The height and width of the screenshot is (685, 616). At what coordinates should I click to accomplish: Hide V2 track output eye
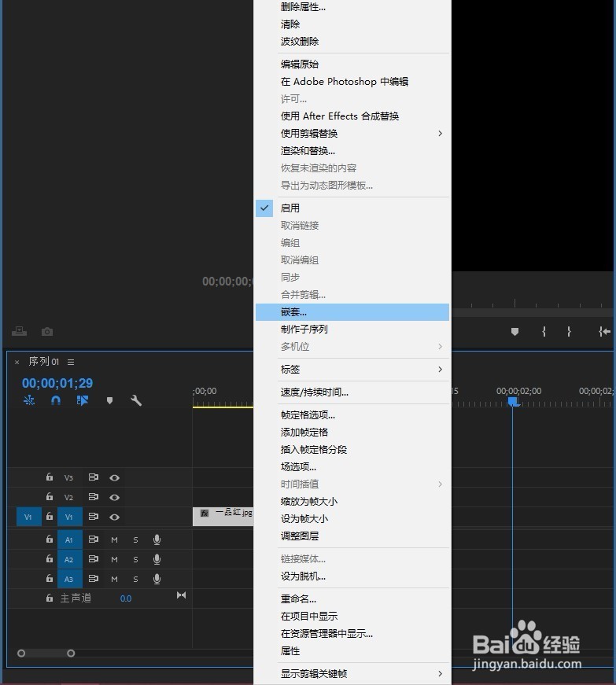point(114,497)
